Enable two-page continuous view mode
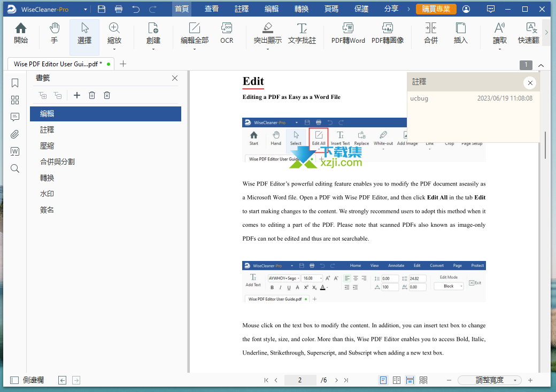The height and width of the screenshot is (392, 556). pyautogui.click(x=423, y=380)
